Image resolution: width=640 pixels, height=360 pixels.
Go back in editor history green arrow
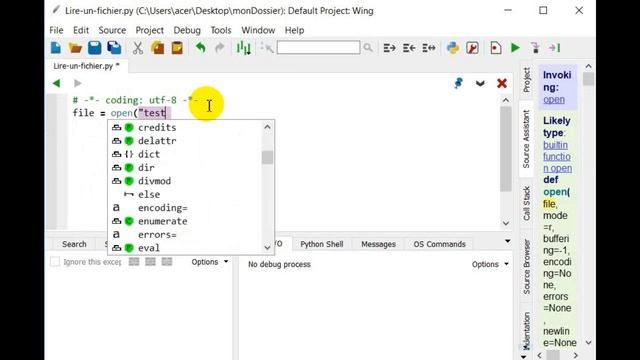[56, 83]
